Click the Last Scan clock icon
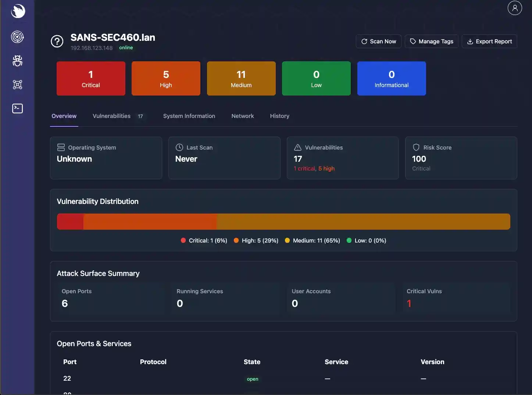532x395 pixels. [x=179, y=147]
